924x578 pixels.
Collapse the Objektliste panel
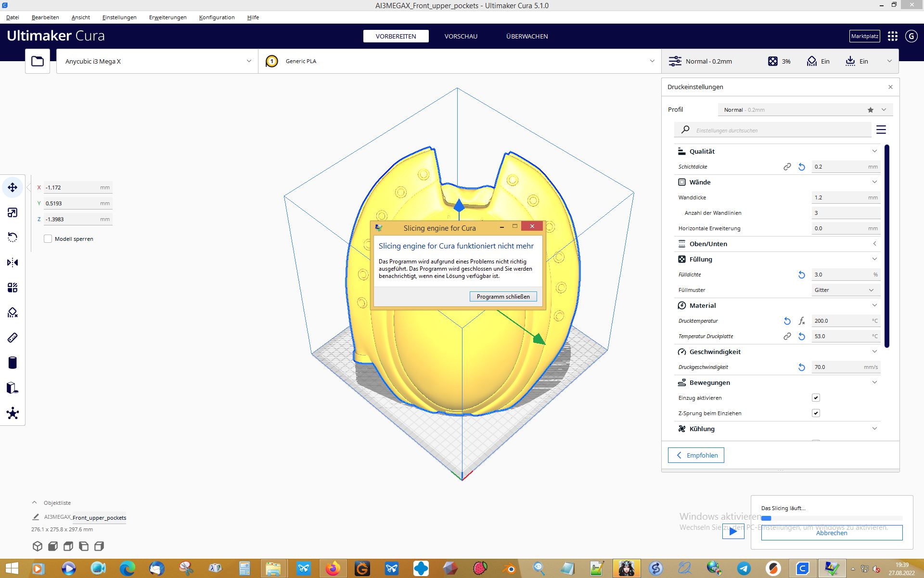pyautogui.click(x=33, y=502)
